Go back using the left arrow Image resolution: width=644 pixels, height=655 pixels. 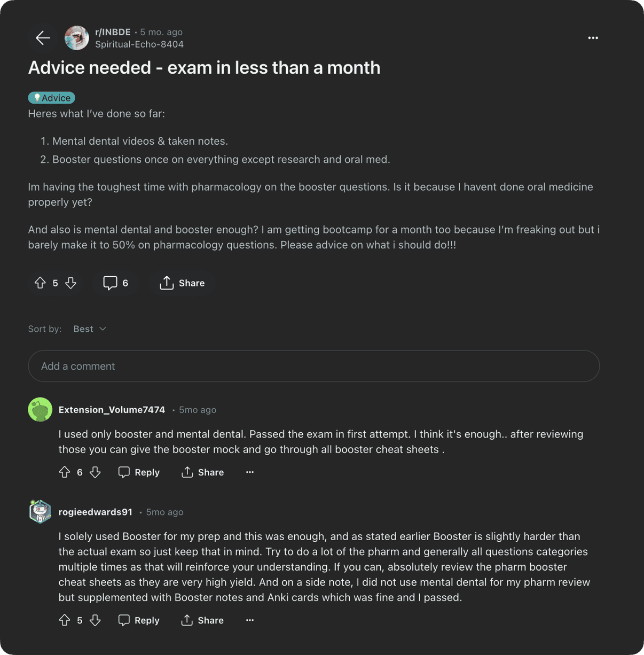pyautogui.click(x=43, y=38)
